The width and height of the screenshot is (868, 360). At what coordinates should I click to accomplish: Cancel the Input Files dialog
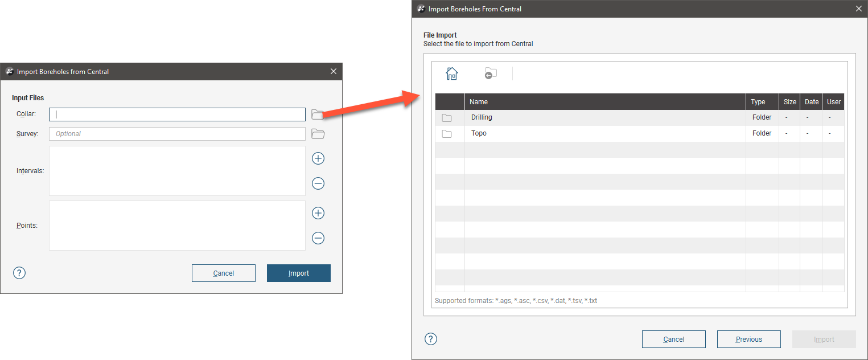click(223, 273)
